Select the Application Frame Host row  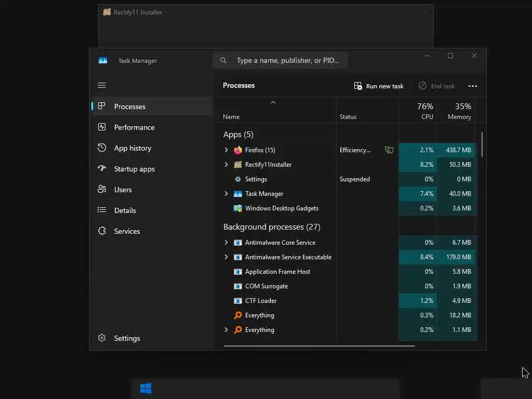(x=346, y=271)
